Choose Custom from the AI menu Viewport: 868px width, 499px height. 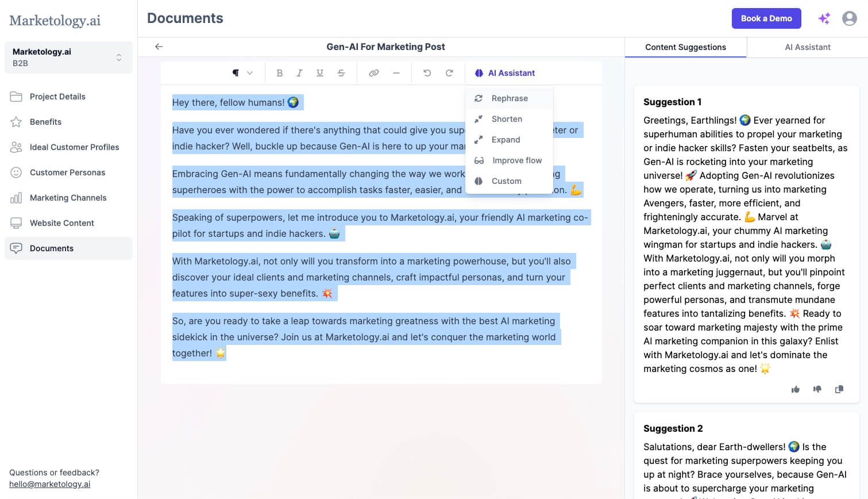509,181
